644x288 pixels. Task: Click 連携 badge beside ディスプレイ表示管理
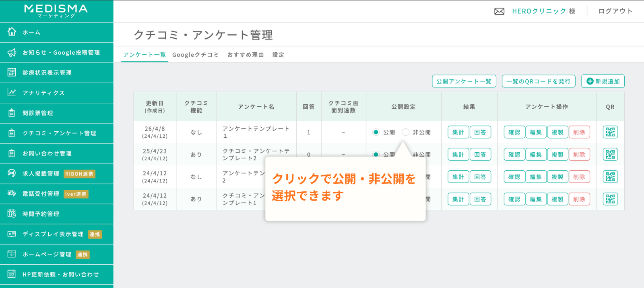pos(95,234)
